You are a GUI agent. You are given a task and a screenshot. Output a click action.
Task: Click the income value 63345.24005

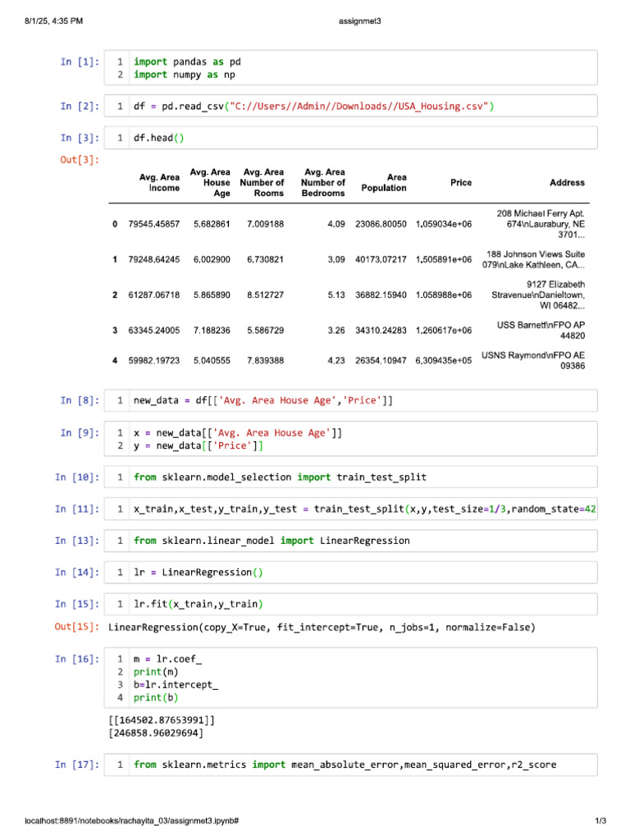(x=153, y=330)
